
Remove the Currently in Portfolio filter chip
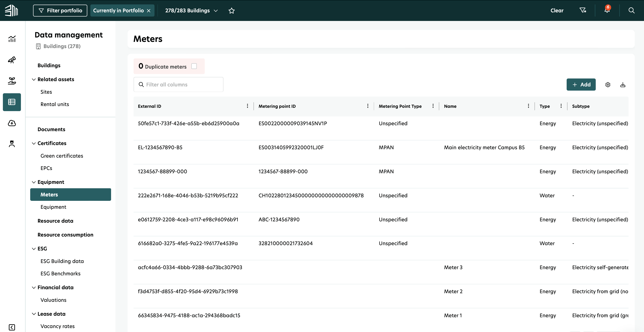[149, 11]
